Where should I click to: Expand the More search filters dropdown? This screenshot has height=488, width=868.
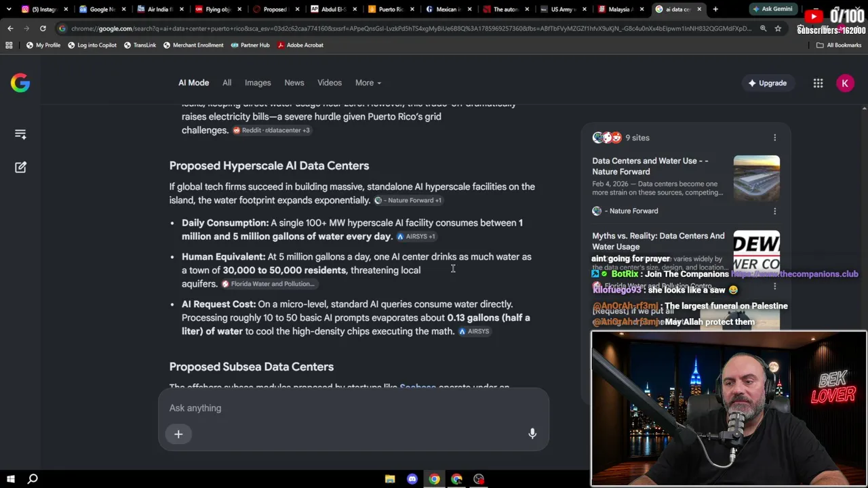pos(368,83)
